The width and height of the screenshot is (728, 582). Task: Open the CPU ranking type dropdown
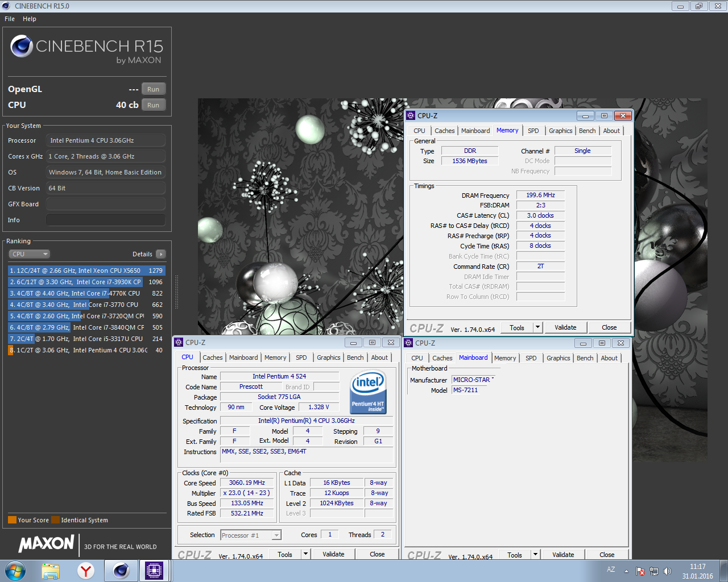pyautogui.click(x=29, y=254)
